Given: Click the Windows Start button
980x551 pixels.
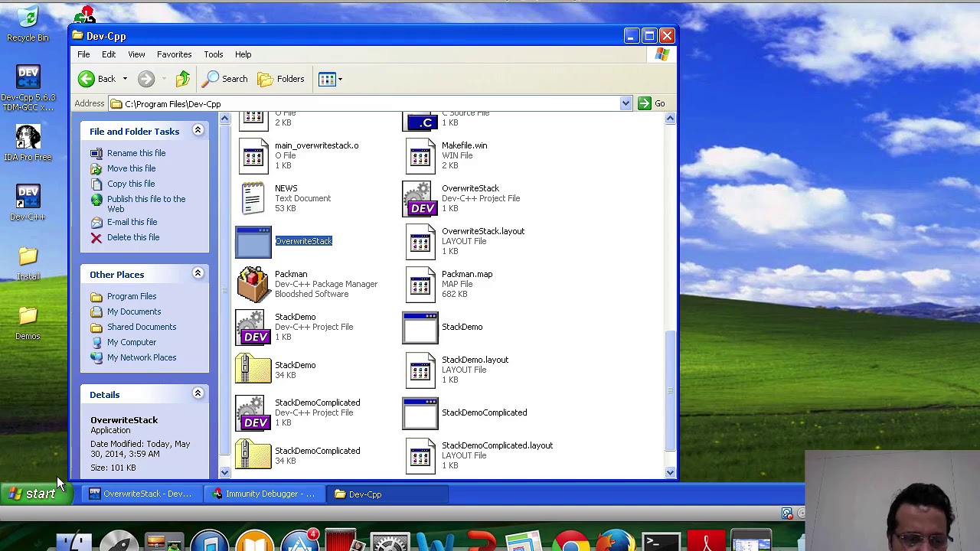Looking at the screenshot, I should coord(35,494).
